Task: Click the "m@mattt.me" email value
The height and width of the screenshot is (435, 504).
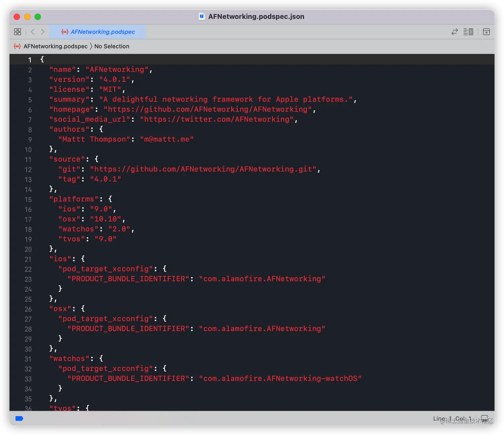Action: click(x=167, y=139)
